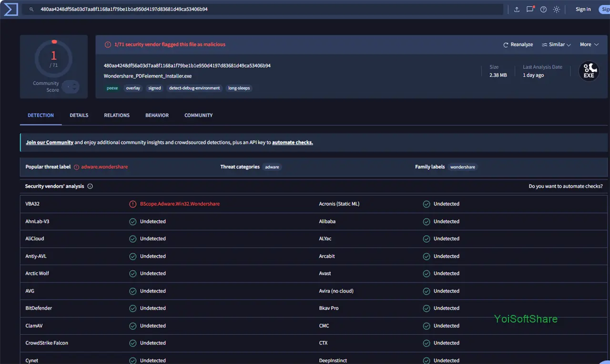Click the Wondershare_PDFelement_Installer.exe file name
This screenshot has width=610, height=364.
pyautogui.click(x=148, y=76)
